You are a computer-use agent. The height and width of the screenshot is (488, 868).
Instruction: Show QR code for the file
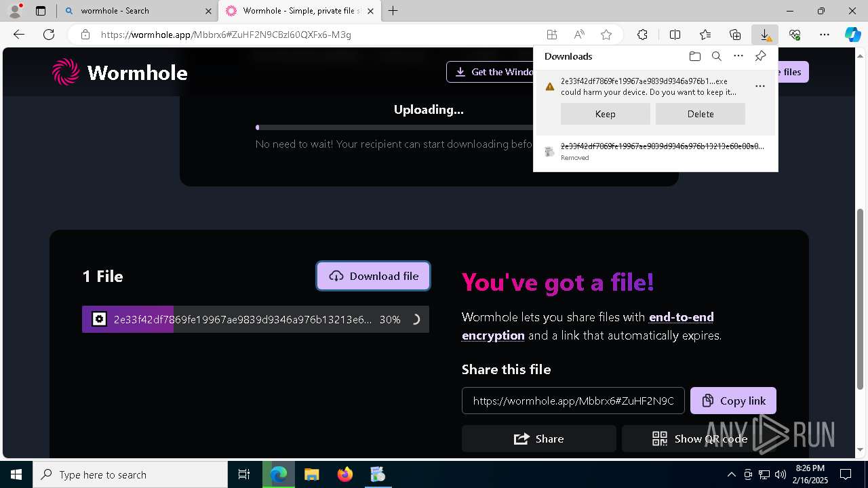tap(700, 439)
